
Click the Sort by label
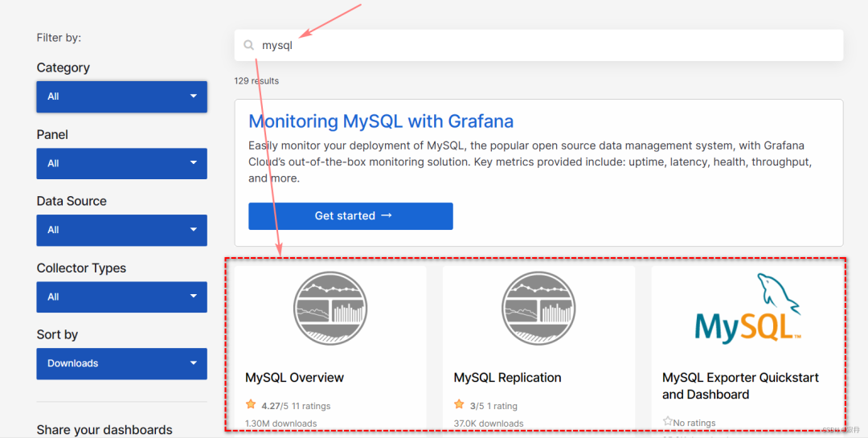point(57,334)
